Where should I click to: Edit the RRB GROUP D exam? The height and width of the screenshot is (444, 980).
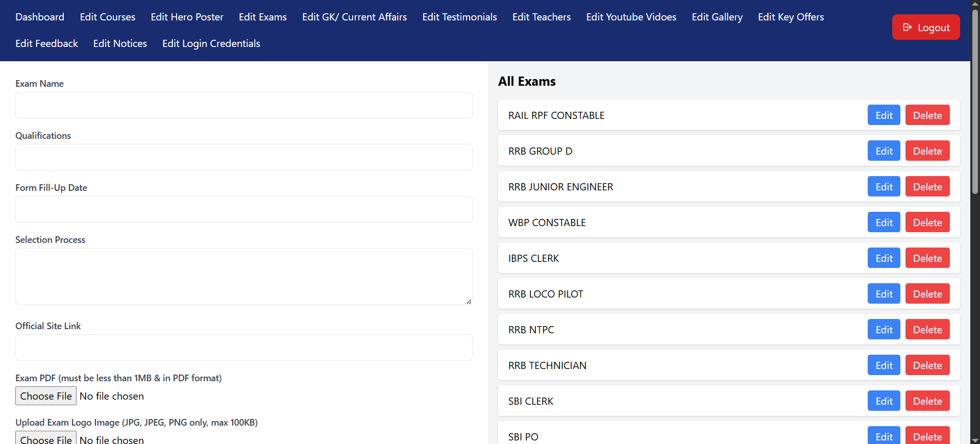(x=884, y=151)
